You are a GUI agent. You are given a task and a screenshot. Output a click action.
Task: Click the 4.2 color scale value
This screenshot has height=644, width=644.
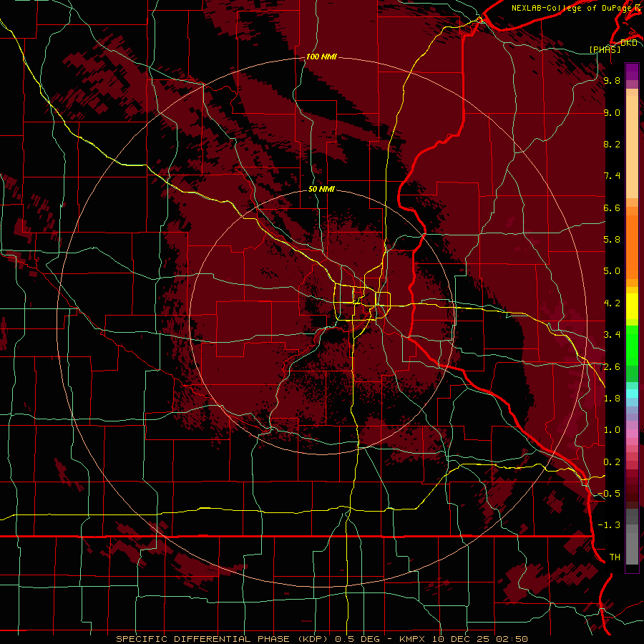[x=612, y=303]
